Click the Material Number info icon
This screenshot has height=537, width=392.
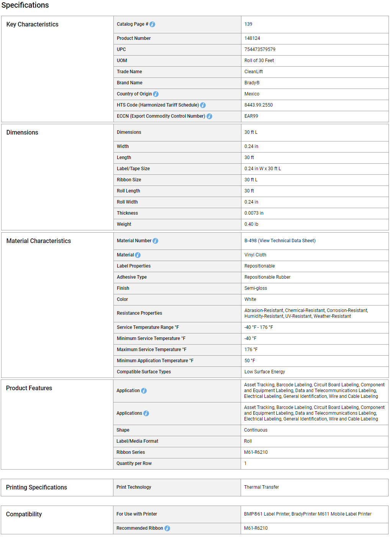coord(155,241)
